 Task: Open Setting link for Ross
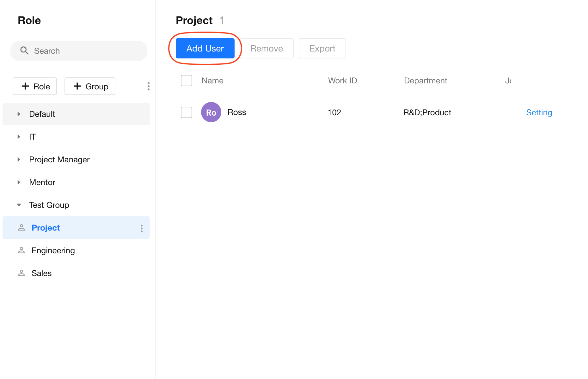pyautogui.click(x=539, y=112)
